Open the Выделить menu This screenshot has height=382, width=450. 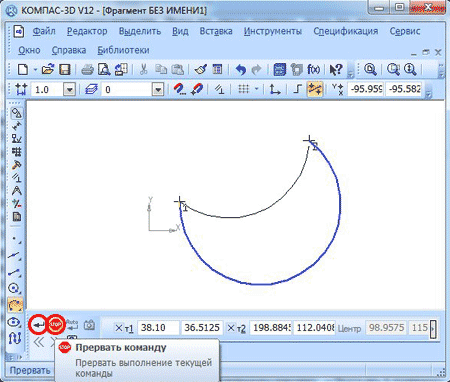click(x=140, y=31)
